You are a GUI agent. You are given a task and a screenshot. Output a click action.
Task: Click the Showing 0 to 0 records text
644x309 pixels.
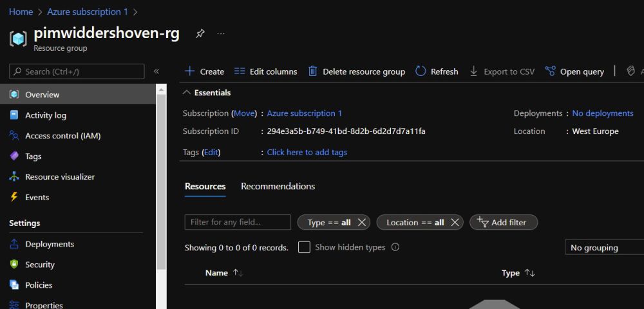coord(236,247)
